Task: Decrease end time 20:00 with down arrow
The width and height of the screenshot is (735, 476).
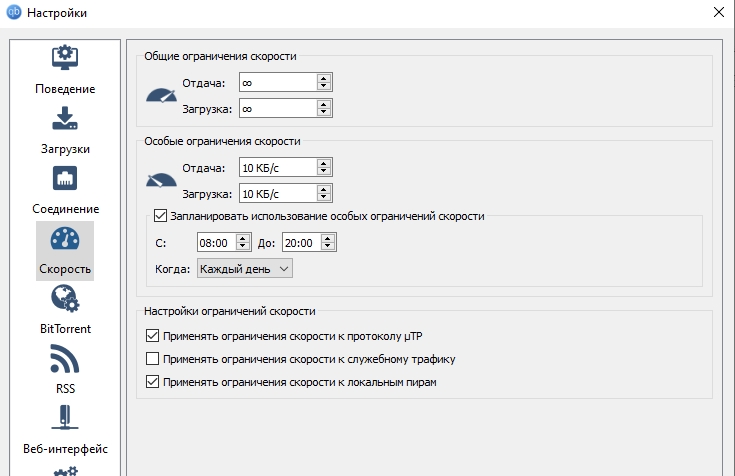Action: 328,247
